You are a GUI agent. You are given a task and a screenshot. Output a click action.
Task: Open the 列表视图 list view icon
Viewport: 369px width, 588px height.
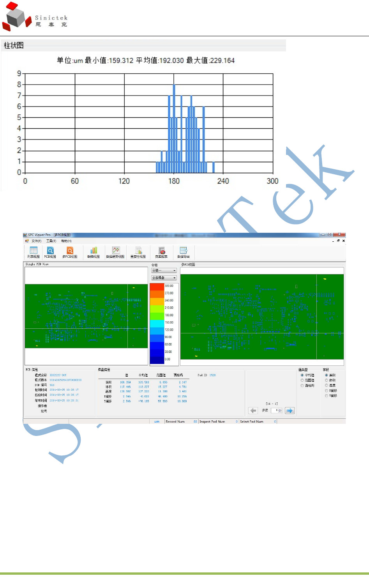point(34,252)
